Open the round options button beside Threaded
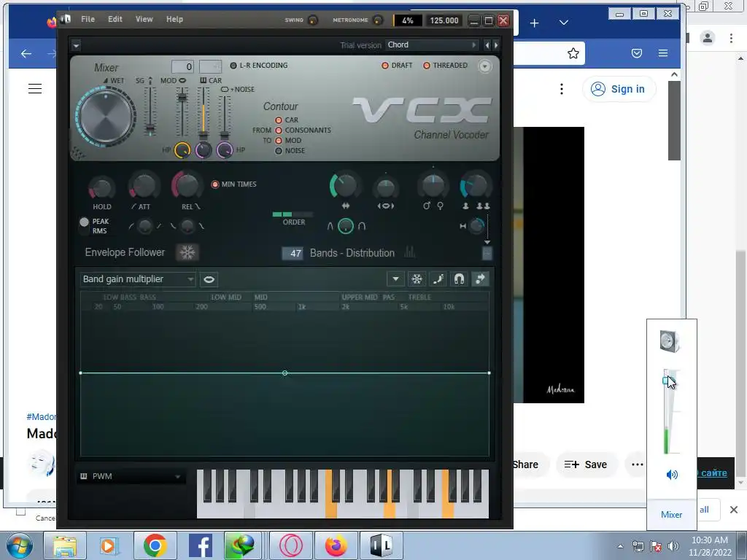The image size is (747, 560). (484, 66)
